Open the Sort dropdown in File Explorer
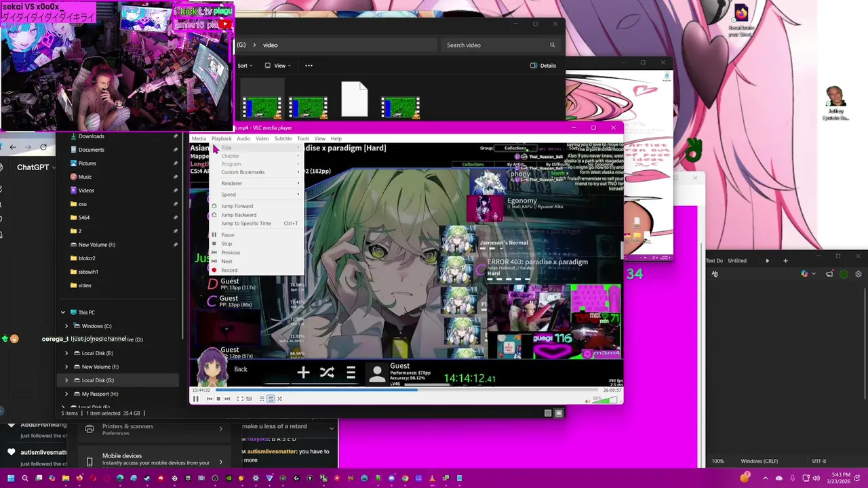868x488 pixels. (245, 66)
